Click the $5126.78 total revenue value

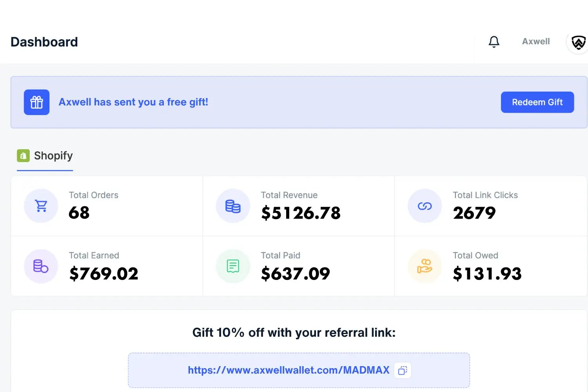click(x=301, y=213)
